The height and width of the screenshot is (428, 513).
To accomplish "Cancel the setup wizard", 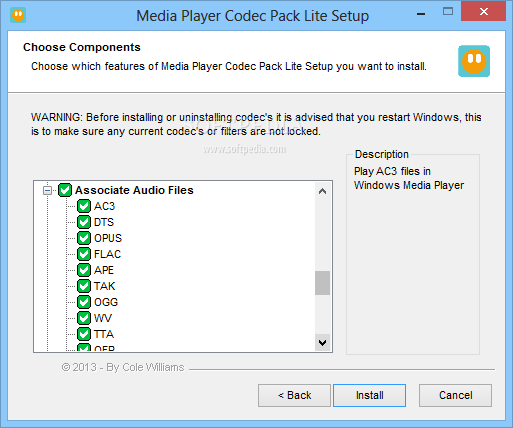I will pos(455,395).
